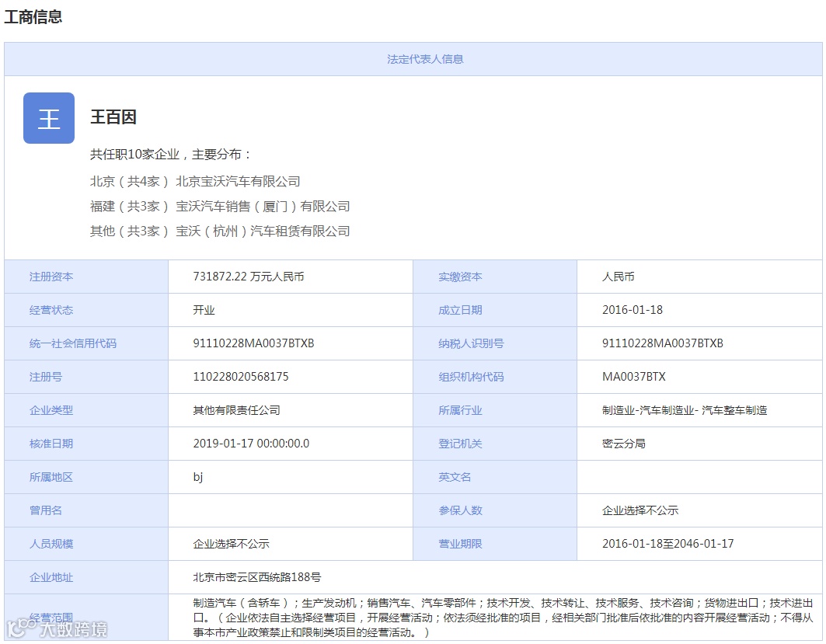The width and height of the screenshot is (826, 644).
Task: Select the 组织机构代码 label
Action: pyautogui.click(x=471, y=377)
